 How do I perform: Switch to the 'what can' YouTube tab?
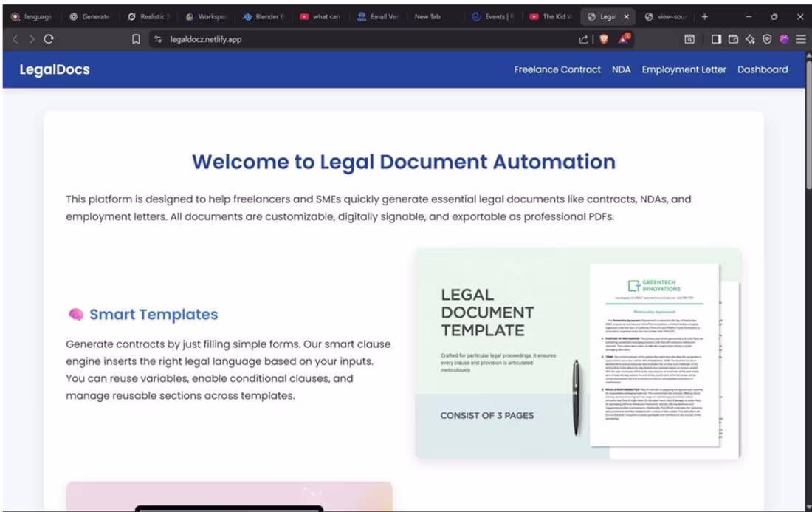(322, 16)
